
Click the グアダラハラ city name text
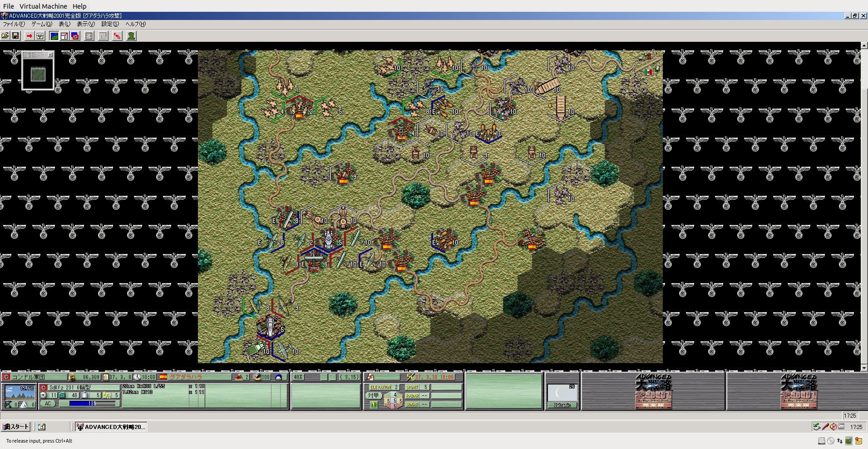pos(186,377)
